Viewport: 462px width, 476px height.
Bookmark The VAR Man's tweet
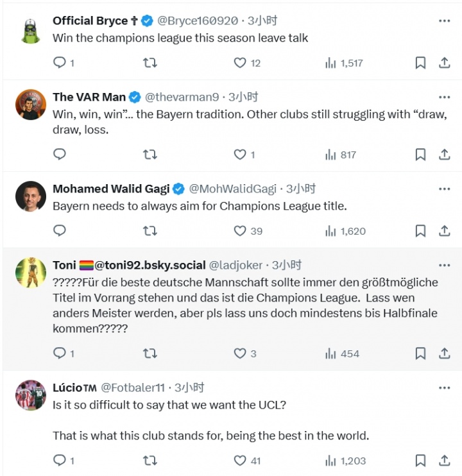[x=420, y=155]
